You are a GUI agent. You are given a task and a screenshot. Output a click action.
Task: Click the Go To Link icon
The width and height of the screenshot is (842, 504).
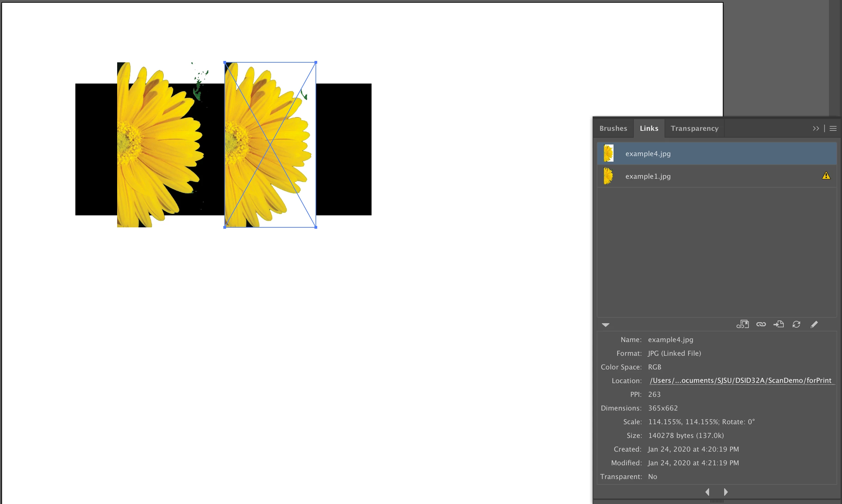(779, 324)
